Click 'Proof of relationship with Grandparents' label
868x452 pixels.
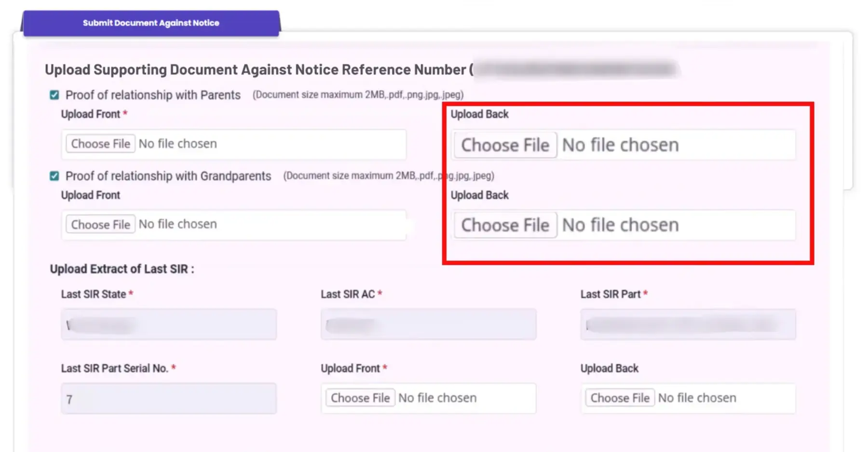(168, 176)
